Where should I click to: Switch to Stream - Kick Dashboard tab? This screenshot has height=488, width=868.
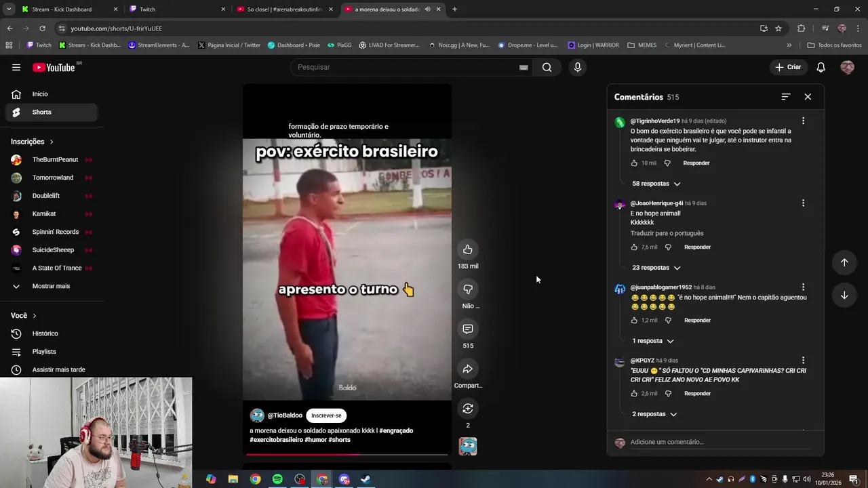(x=68, y=9)
